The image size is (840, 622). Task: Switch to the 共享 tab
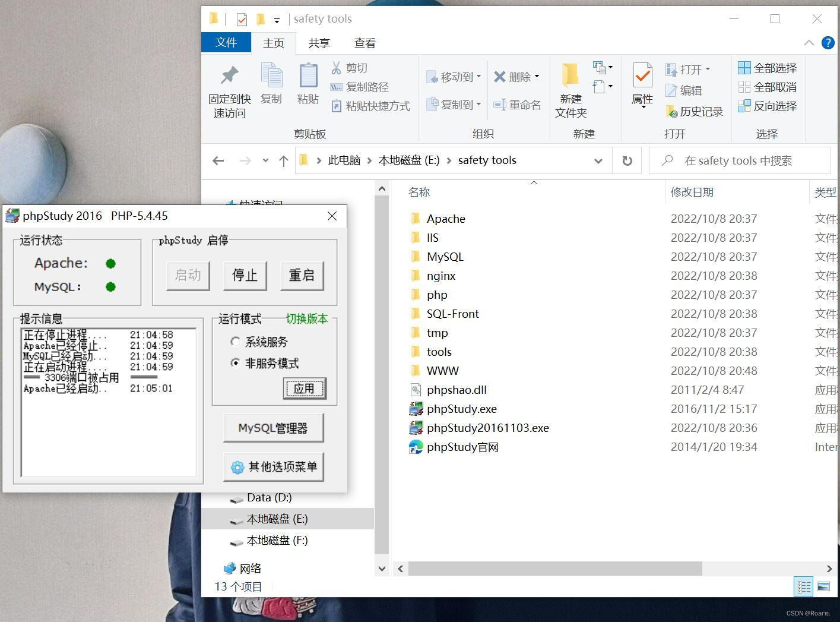(319, 43)
